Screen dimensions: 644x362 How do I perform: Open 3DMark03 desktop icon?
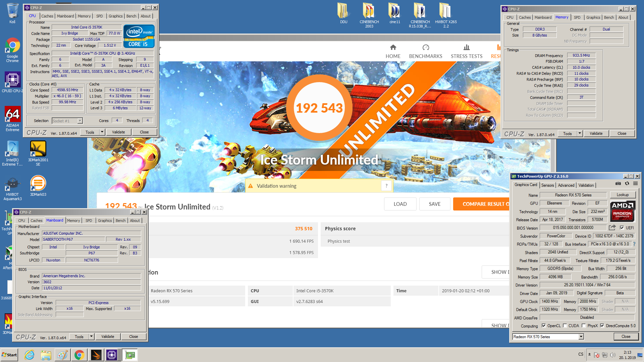(38, 186)
